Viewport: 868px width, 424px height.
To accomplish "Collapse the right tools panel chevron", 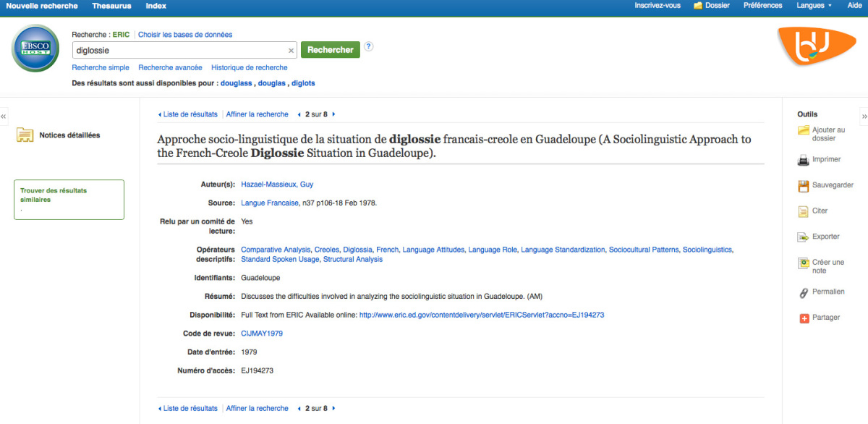I will pyautogui.click(x=864, y=116).
